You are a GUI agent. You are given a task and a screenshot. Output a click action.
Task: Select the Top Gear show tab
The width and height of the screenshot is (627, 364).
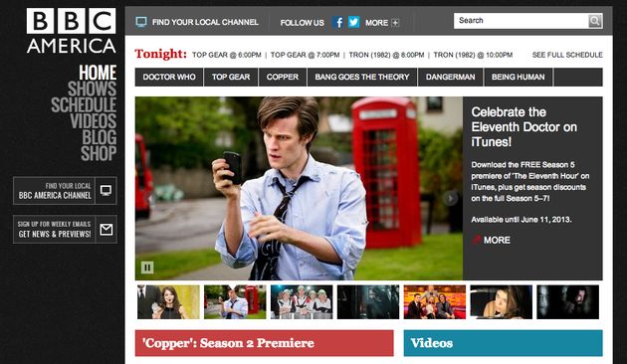click(231, 78)
